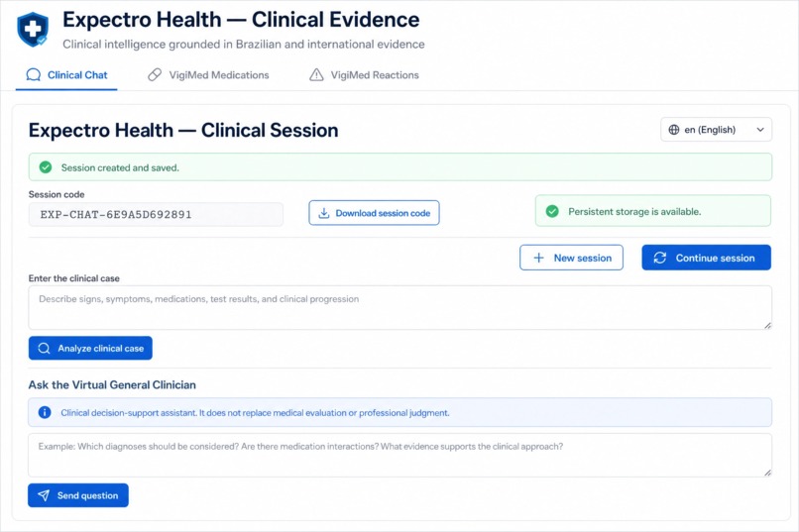Viewport: 799px width, 532px height.
Task: Click the blue info icon in disclaimer banner
Action: (45, 412)
